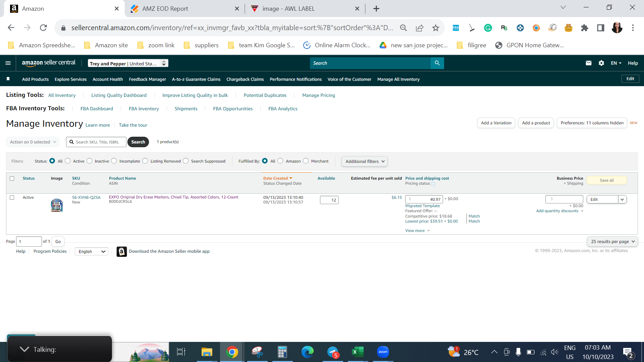The width and height of the screenshot is (644, 362).
Task: Open Preferences: 11 columns hidden
Action: point(592,123)
